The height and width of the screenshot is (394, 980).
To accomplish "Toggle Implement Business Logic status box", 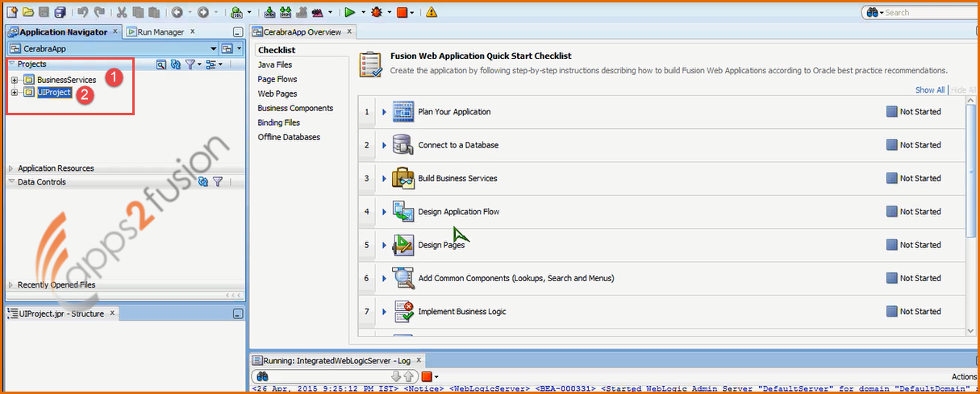I will [x=891, y=312].
